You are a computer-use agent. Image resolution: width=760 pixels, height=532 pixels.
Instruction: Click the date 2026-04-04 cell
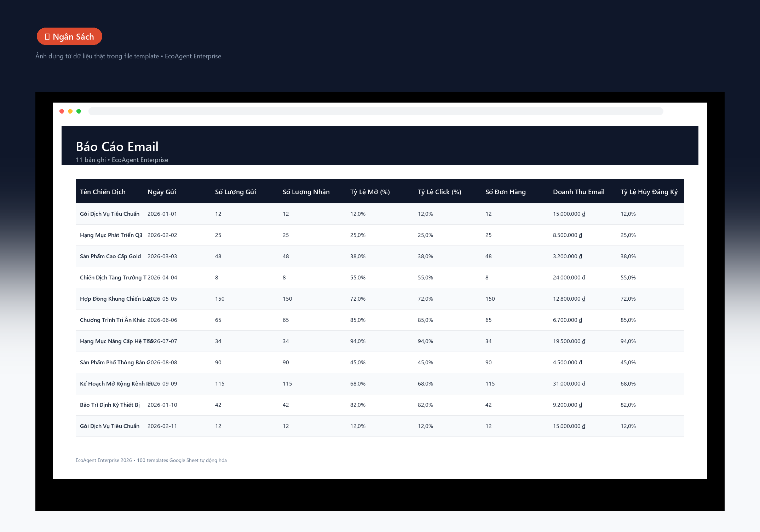click(x=162, y=278)
